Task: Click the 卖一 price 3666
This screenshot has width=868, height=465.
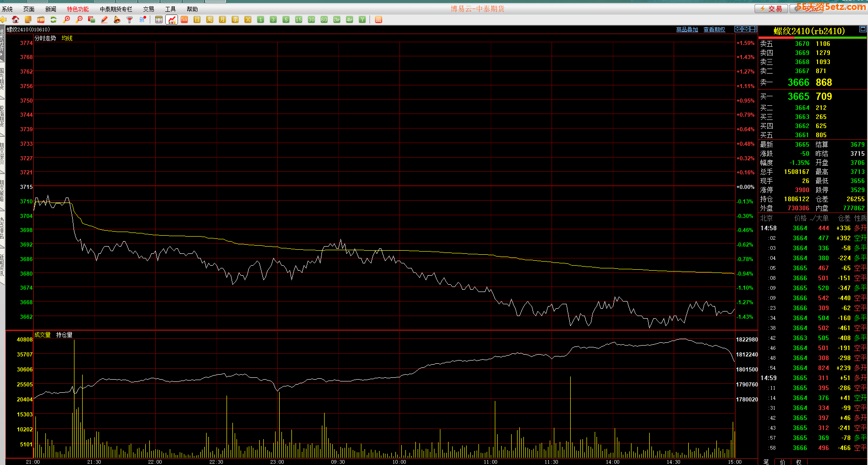Action: (x=799, y=82)
